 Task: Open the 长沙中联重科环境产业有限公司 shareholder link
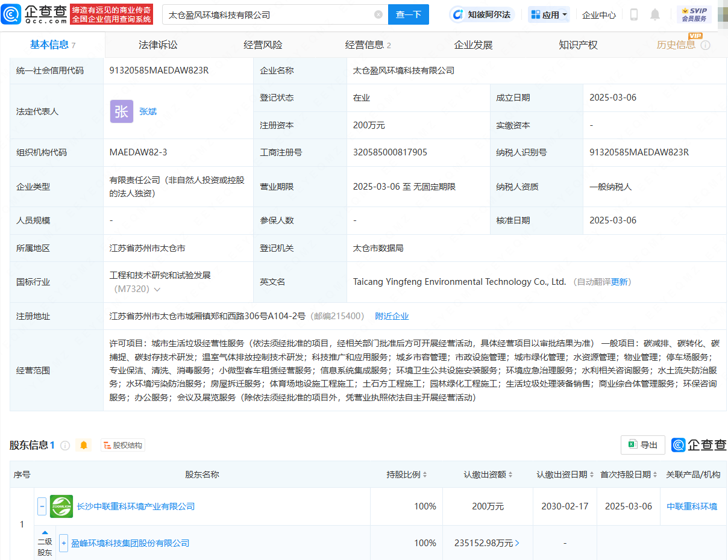pos(136,506)
